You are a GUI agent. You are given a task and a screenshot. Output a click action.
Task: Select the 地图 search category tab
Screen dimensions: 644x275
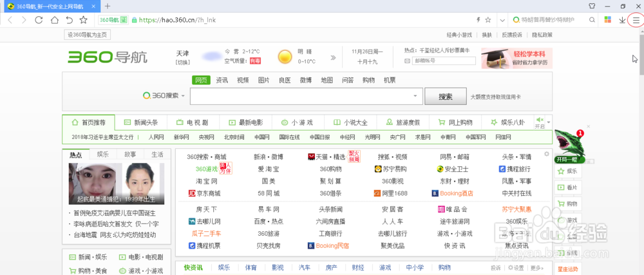click(x=327, y=80)
